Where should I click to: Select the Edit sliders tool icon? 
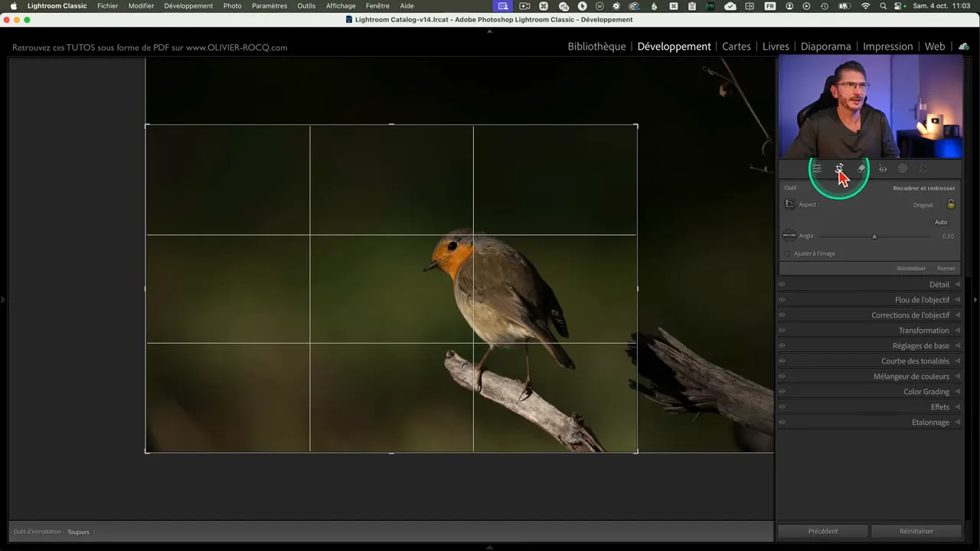(x=817, y=168)
